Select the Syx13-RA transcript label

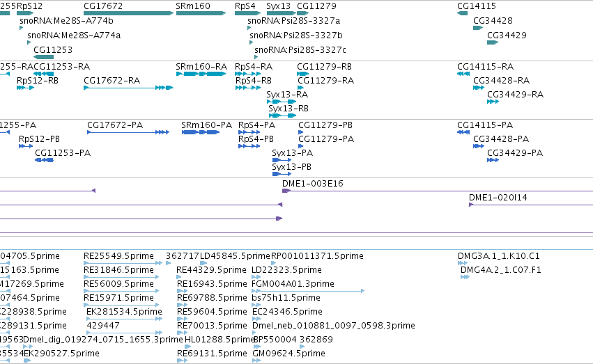(x=287, y=95)
